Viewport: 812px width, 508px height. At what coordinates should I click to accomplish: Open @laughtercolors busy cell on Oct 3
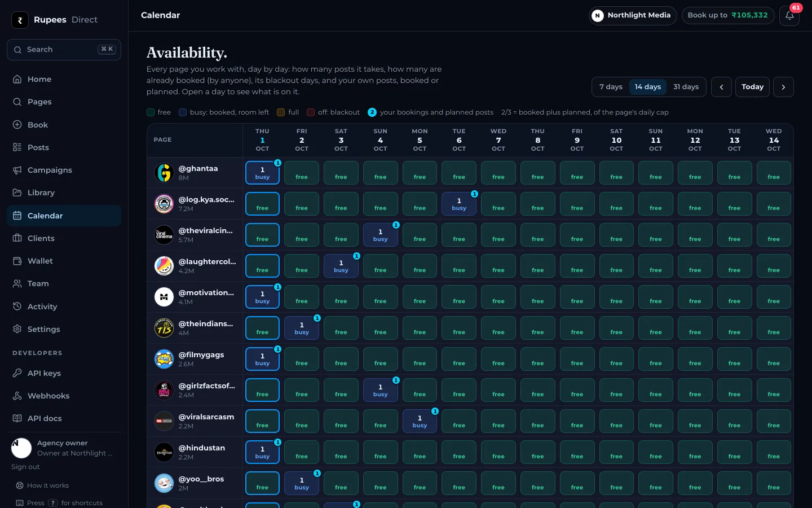[341, 266]
